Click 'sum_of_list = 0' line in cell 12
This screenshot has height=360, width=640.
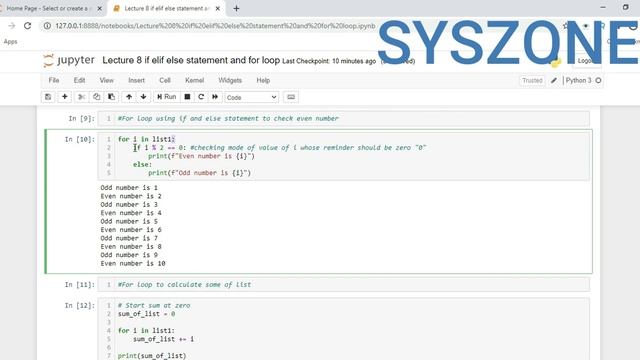[147, 314]
